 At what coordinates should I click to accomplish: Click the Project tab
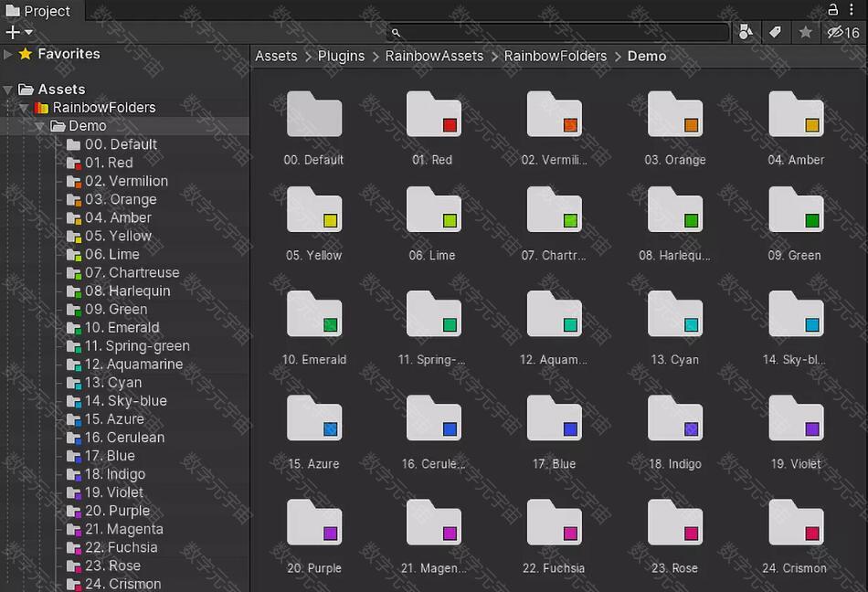[x=38, y=11]
